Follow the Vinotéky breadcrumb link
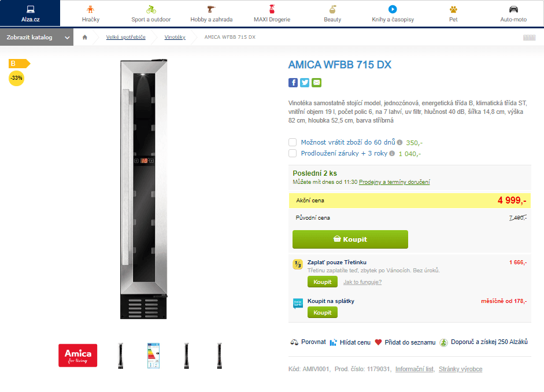Viewport: 544px width, 392px height. (x=175, y=37)
